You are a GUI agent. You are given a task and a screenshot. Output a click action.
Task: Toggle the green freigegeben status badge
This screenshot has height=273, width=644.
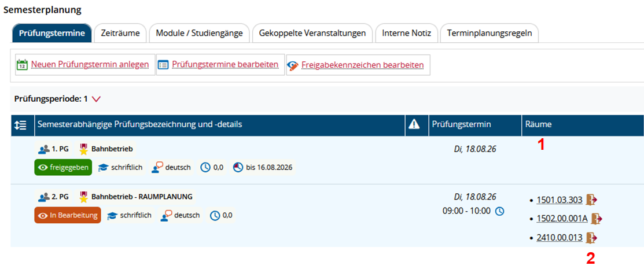(63, 168)
